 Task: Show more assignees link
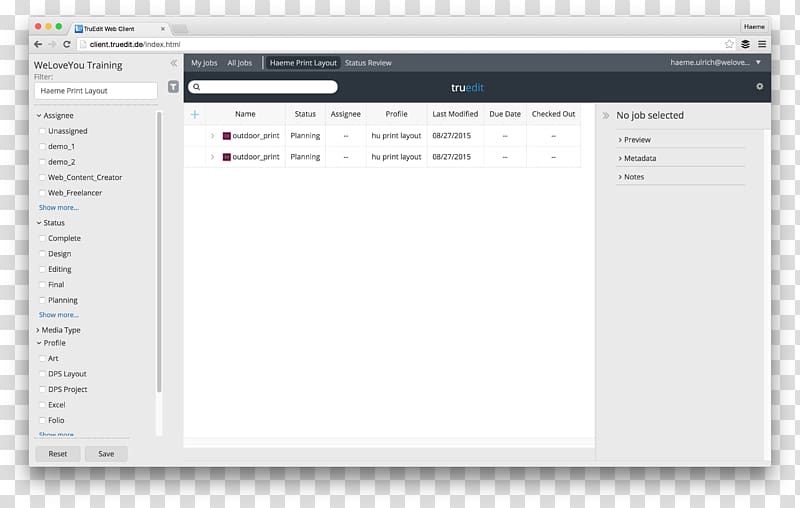point(59,208)
